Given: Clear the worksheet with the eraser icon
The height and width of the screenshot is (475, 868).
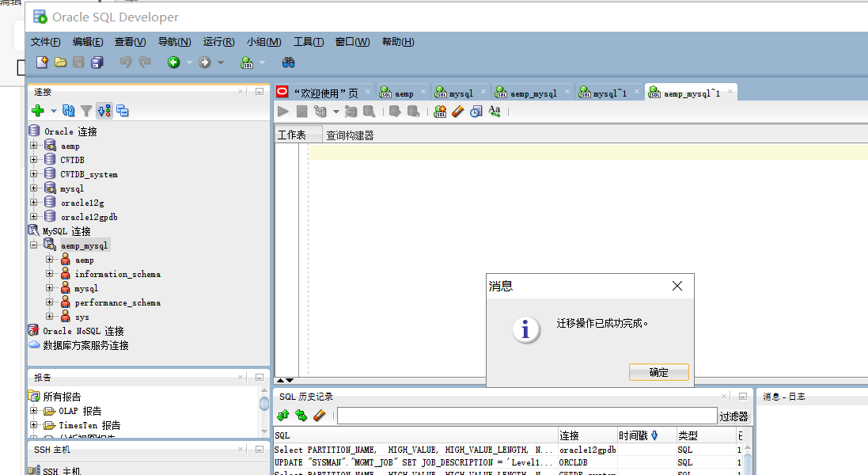Looking at the screenshot, I should pyautogui.click(x=458, y=112).
